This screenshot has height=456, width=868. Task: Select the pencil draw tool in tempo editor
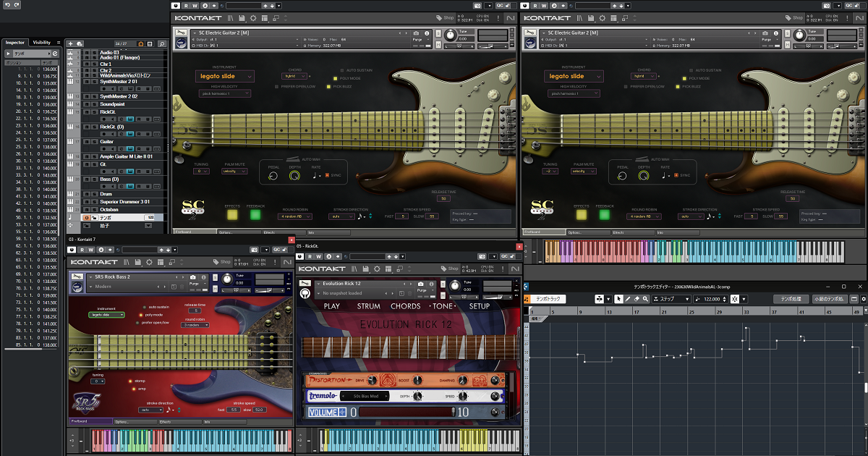click(x=628, y=299)
